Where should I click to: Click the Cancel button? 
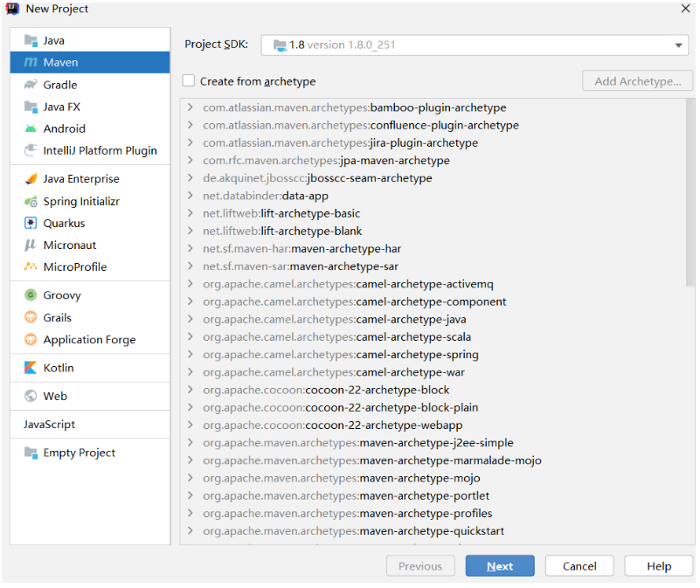point(579,566)
